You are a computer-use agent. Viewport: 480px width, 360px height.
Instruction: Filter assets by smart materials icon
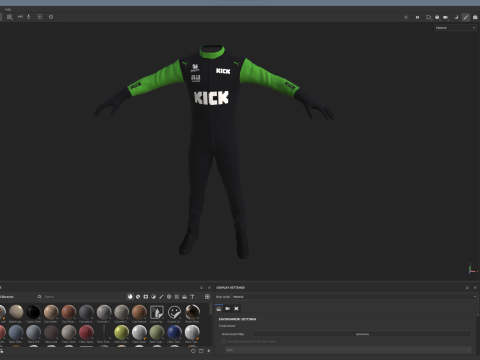[x=138, y=296]
